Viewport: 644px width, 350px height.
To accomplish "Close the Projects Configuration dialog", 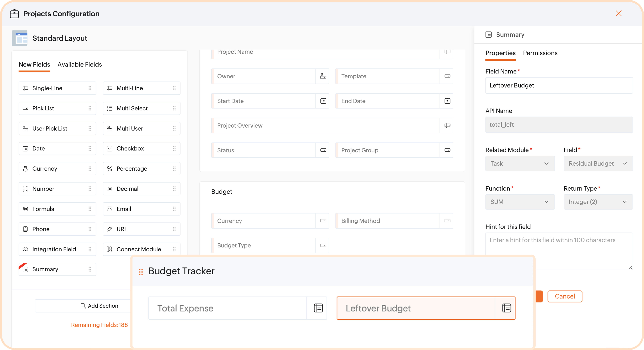I will [x=619, y=13].
